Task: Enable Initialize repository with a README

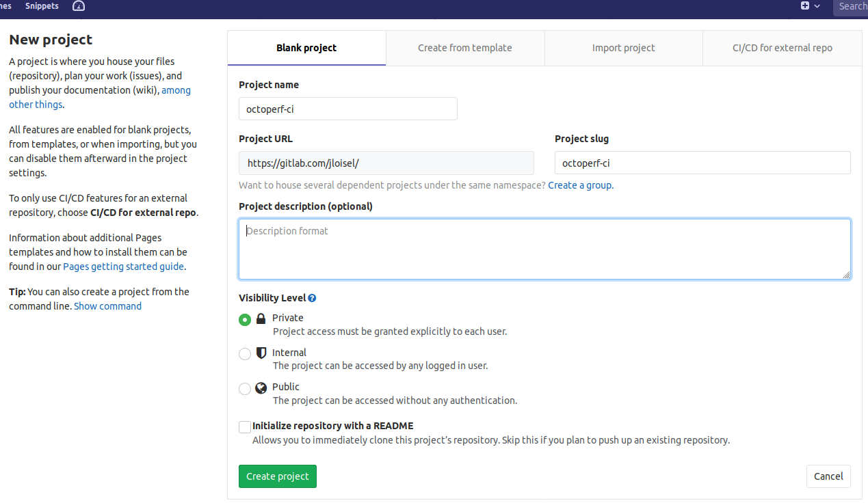Action: coord(245,426)
